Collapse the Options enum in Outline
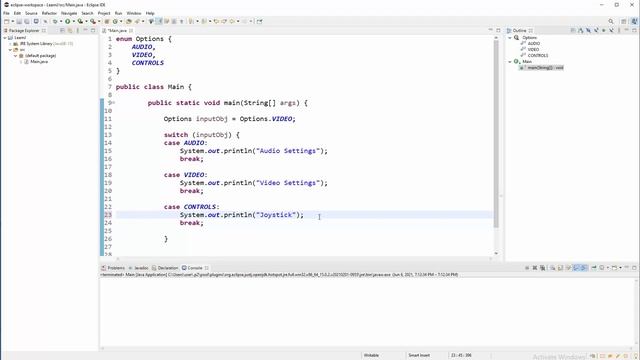The image size is (640, 360). point(510,38)
